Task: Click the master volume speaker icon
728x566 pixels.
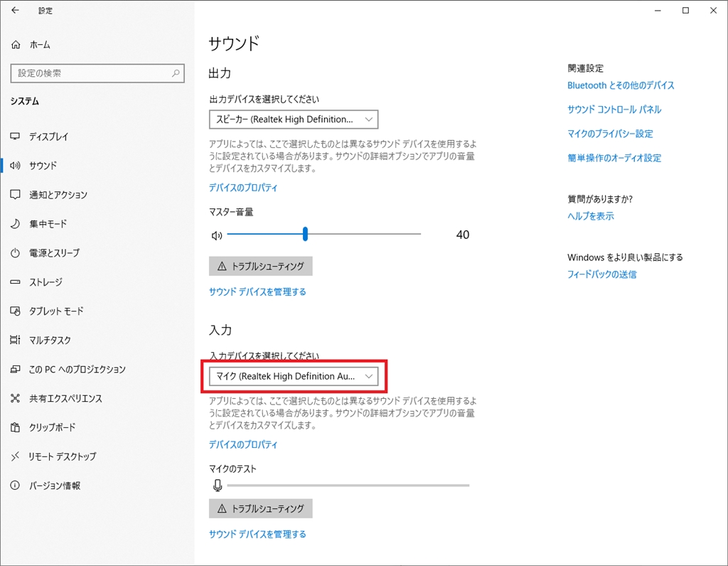Action: pyautogui.click(x=217, y=235)
